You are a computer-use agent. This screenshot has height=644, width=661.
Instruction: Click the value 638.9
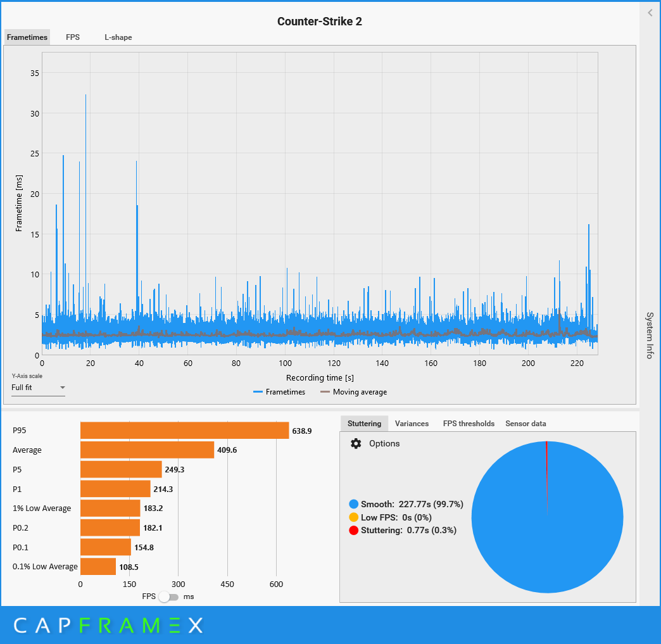tap(302, 431)
